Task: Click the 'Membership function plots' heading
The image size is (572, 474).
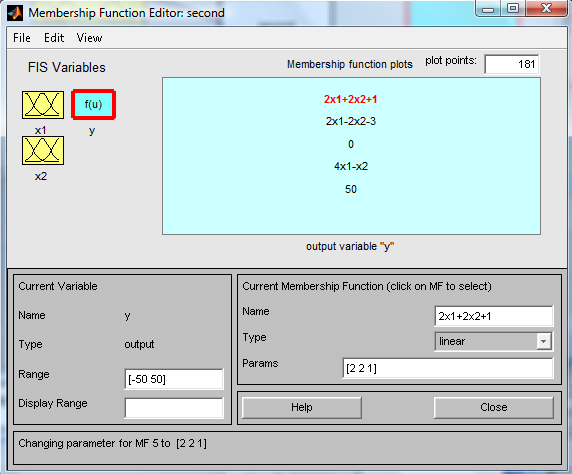Action: click(349, 64)
